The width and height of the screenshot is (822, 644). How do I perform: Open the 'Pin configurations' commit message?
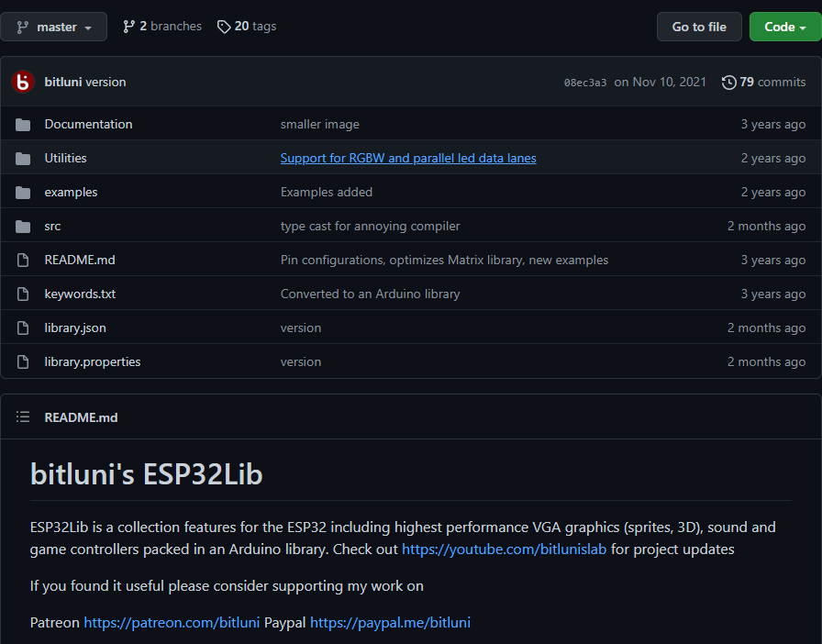tap(444, 261)
